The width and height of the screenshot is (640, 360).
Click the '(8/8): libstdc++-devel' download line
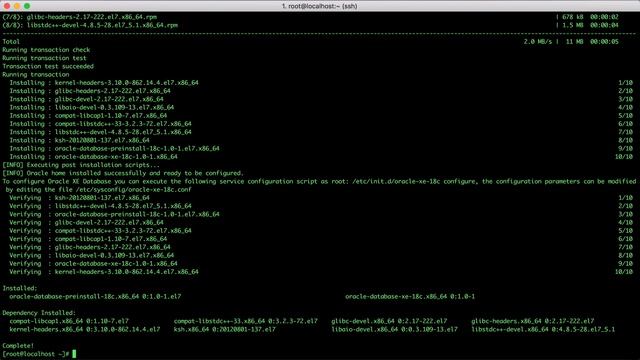pyautogui.click(x=90, y=25)
